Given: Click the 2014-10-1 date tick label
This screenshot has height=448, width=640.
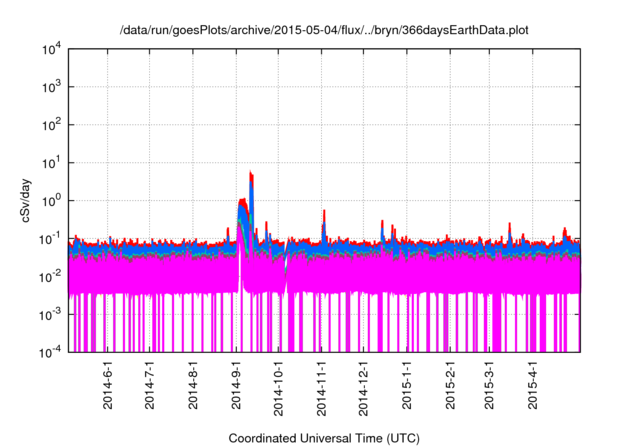Looking at the screenshot, I should [278, 388].
